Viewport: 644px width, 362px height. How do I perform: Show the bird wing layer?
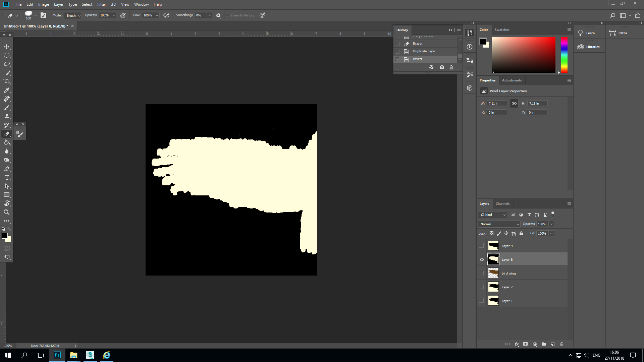(482, 273)
